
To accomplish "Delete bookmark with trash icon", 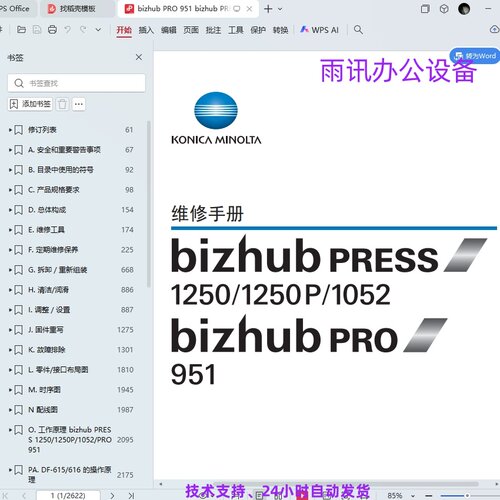I will pos(62,104).
